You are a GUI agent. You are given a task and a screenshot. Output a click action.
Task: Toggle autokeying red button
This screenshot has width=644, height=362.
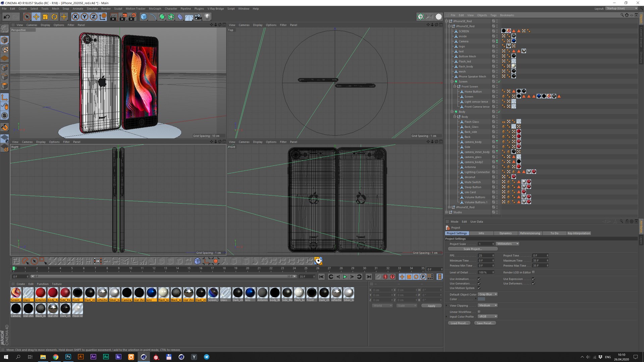tap(385, 277)
